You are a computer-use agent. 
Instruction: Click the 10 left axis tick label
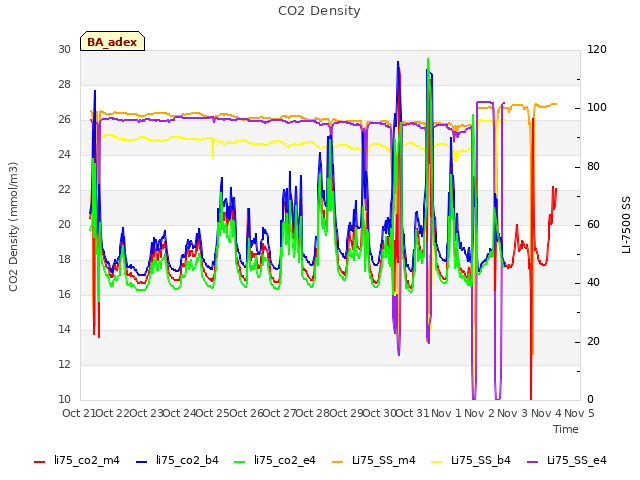(64, 399)
